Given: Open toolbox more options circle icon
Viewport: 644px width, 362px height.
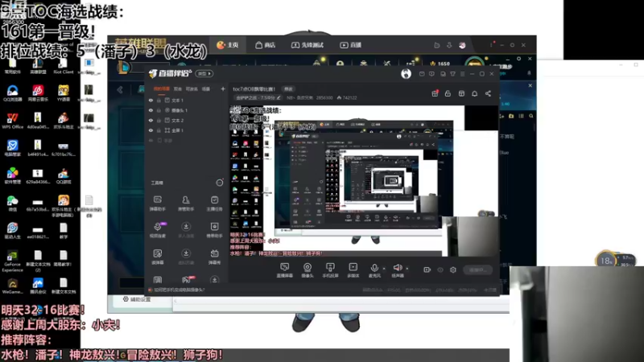Looking at the screenshot, I should pyautogui.click(x=220, y=183).
